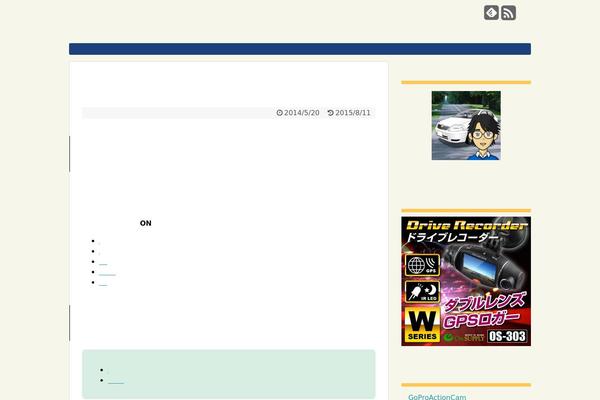
Task: Open the Feedly subscribe icon
Action: (491, 13)
